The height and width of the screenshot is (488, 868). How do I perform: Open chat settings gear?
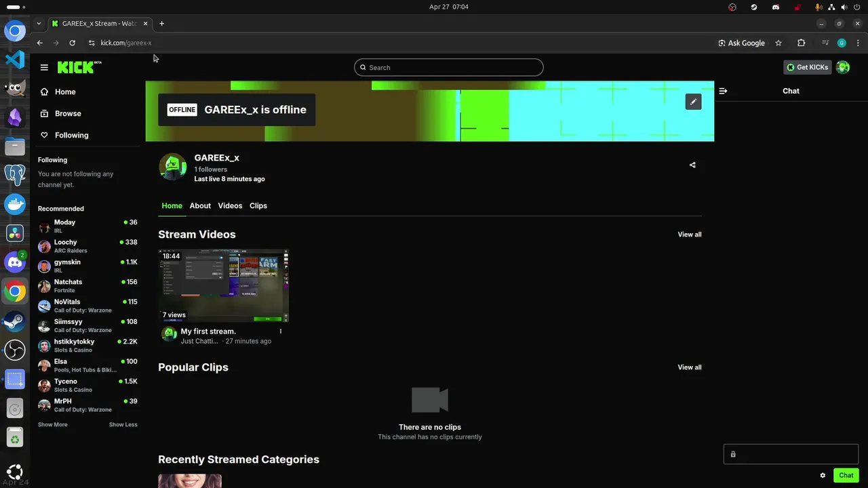(x=823, y=475)
